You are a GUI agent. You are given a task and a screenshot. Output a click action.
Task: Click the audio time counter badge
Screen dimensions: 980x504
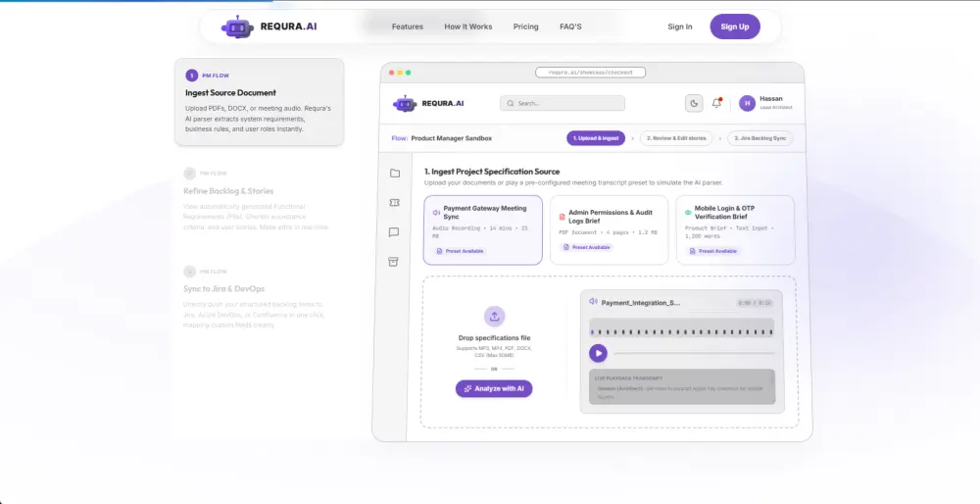755,303
